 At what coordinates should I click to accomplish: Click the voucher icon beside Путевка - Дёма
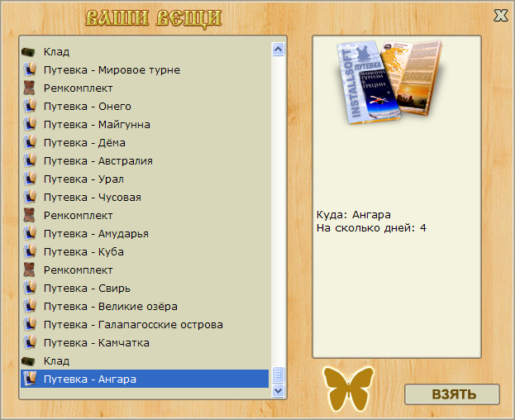(30, 142)
